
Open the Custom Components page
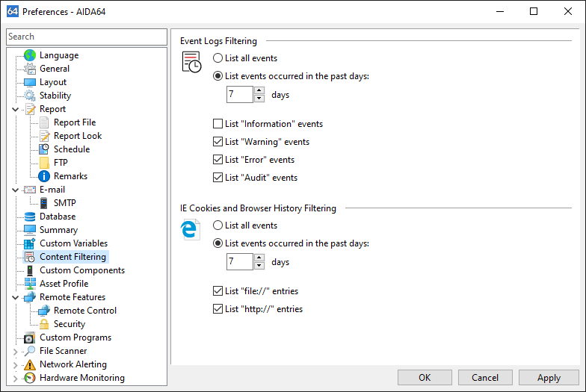[x=82, y=270]
